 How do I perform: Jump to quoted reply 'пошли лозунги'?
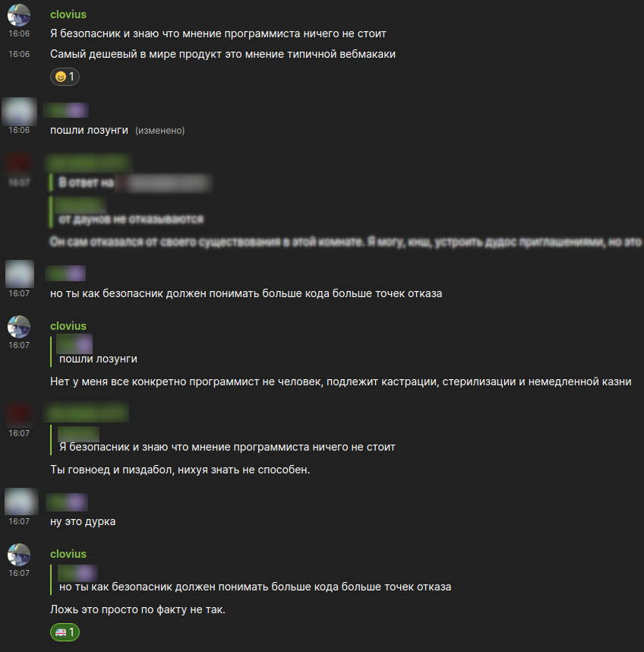click(x=98, y=359)
